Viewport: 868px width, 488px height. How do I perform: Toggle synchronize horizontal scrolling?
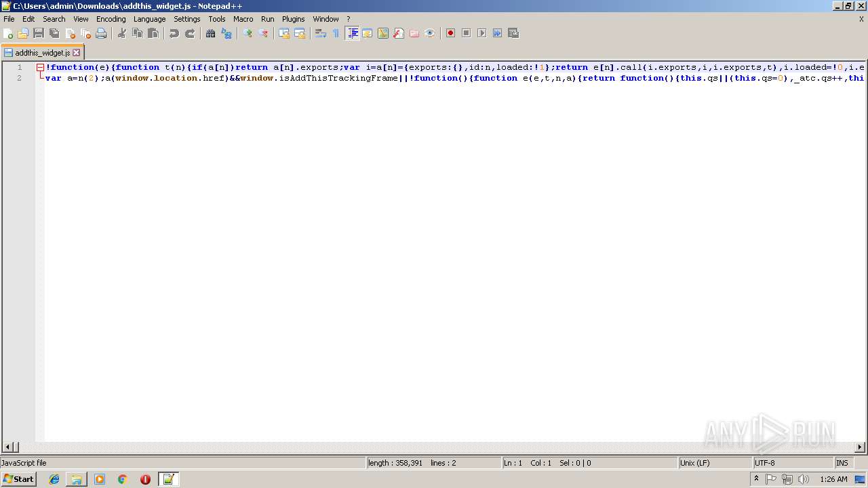[x=300, y=33]
